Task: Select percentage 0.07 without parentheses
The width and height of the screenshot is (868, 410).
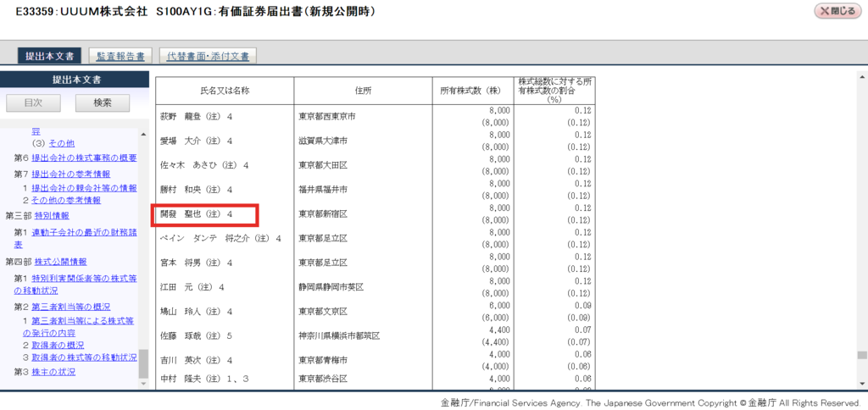Action: pos(583,330)
